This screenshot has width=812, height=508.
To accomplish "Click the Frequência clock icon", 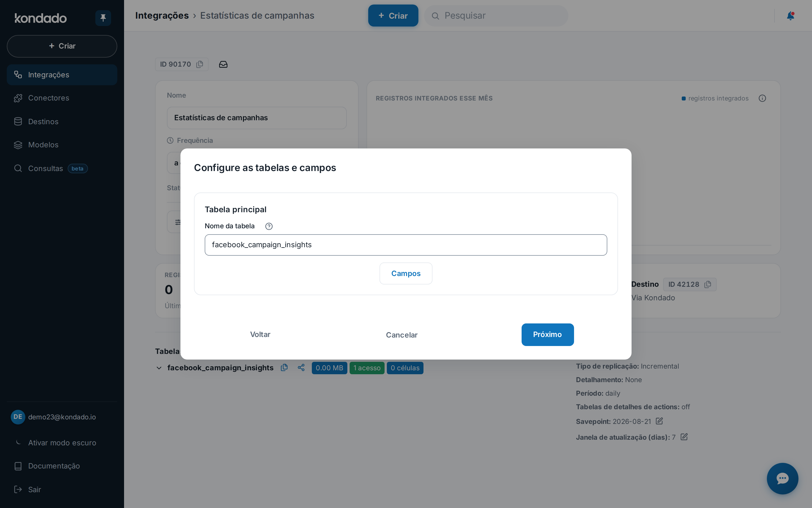I will 170,141.
